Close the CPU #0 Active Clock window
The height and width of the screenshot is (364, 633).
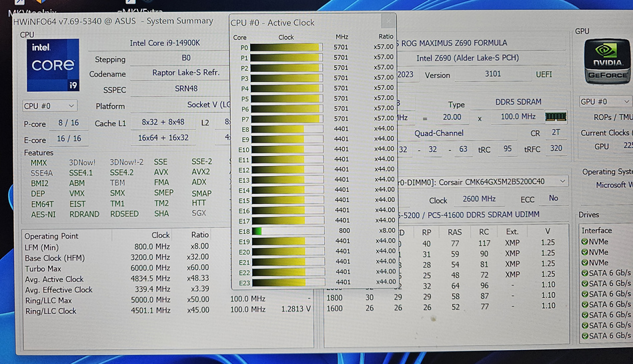388,21
